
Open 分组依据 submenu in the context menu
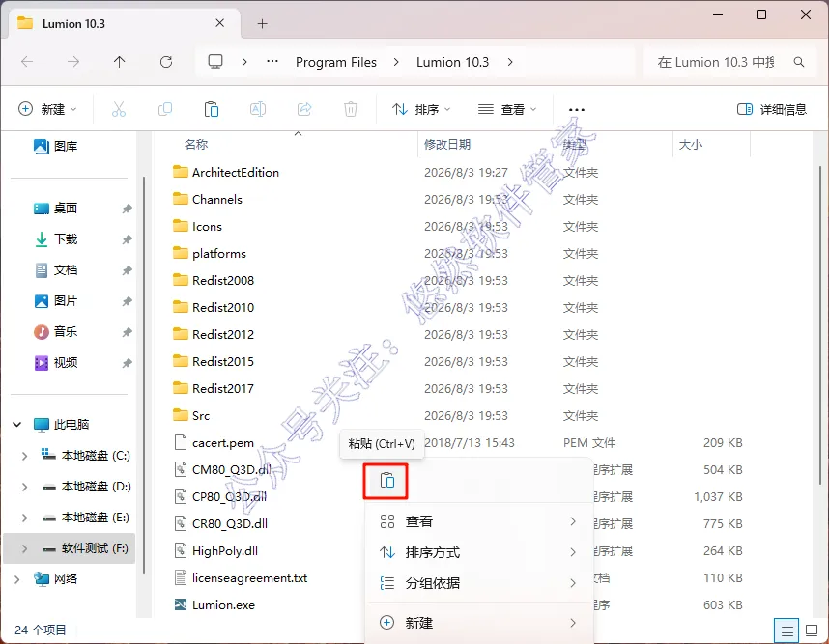coord(478,583)
